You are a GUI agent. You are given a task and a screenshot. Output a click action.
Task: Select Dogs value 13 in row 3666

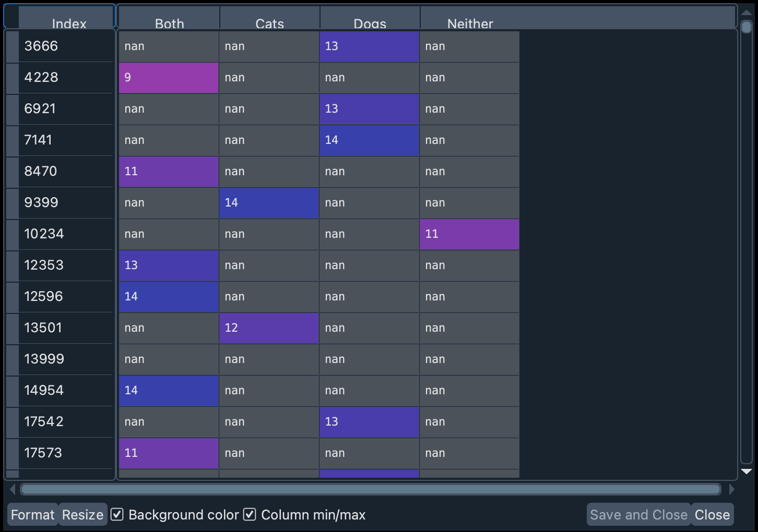pos(369,46)
